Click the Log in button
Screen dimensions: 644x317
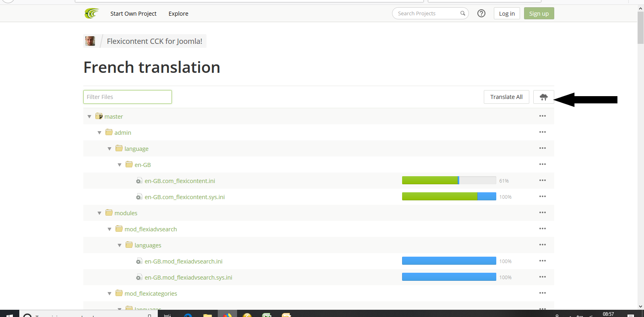tap(507, 13)
